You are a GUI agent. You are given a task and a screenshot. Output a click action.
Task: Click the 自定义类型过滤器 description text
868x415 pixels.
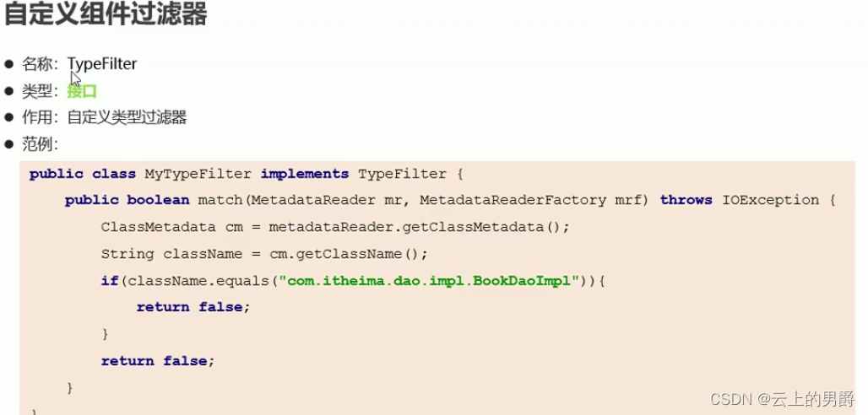click(127, 118)
